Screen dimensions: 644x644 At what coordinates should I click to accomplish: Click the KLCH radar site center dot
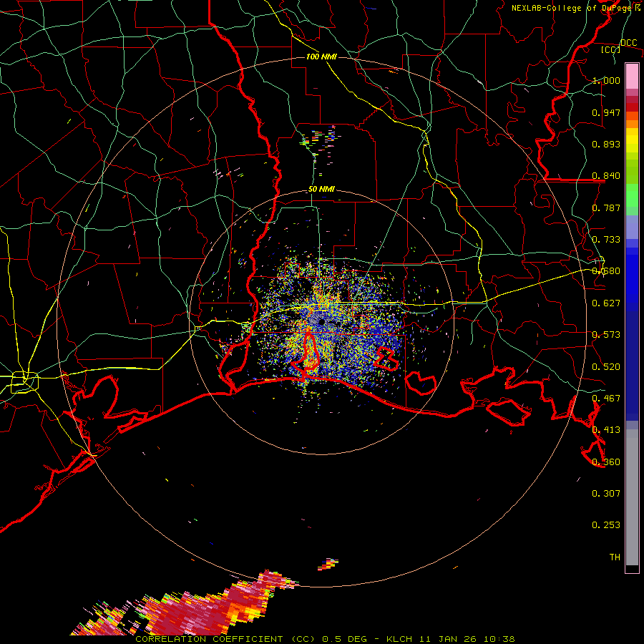point(321,323)
